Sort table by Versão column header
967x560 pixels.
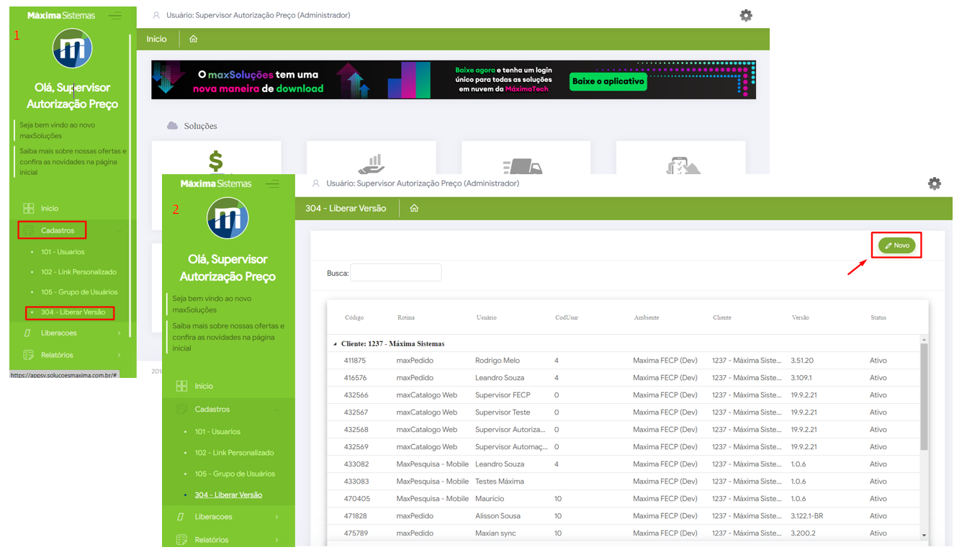(800, 317)
